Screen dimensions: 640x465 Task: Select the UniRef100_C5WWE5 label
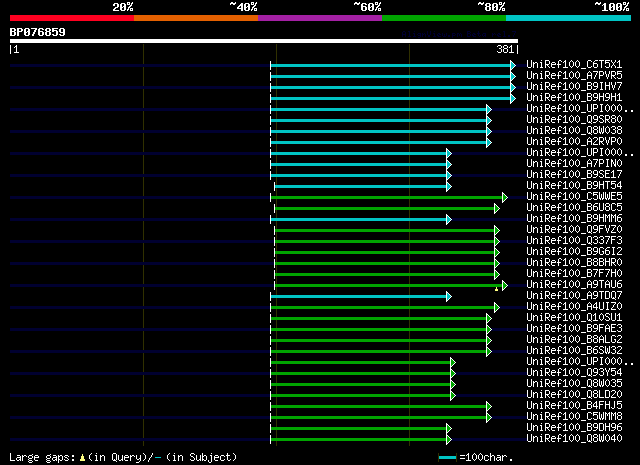coord(574,197)
